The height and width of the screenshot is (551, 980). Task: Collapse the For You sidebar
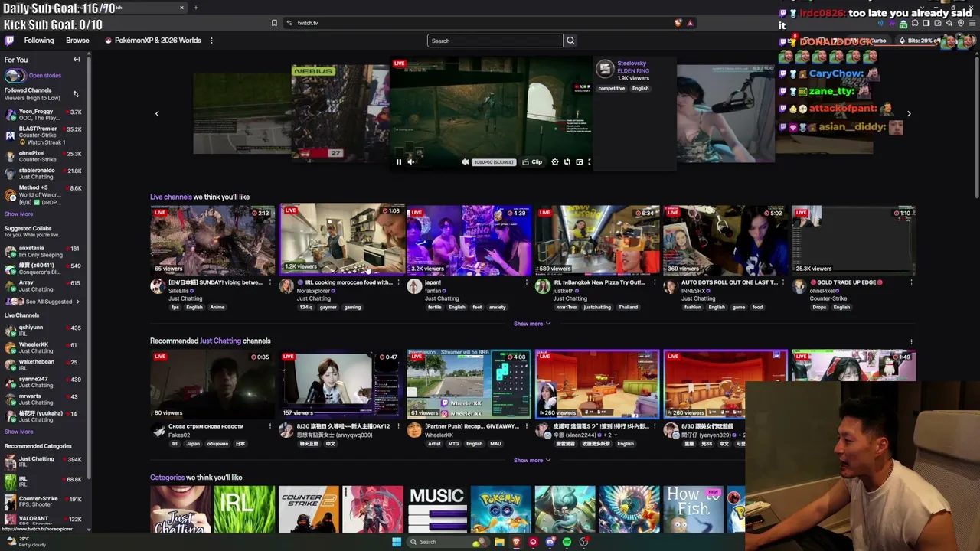pyautogui.click(x=77, y=60)
